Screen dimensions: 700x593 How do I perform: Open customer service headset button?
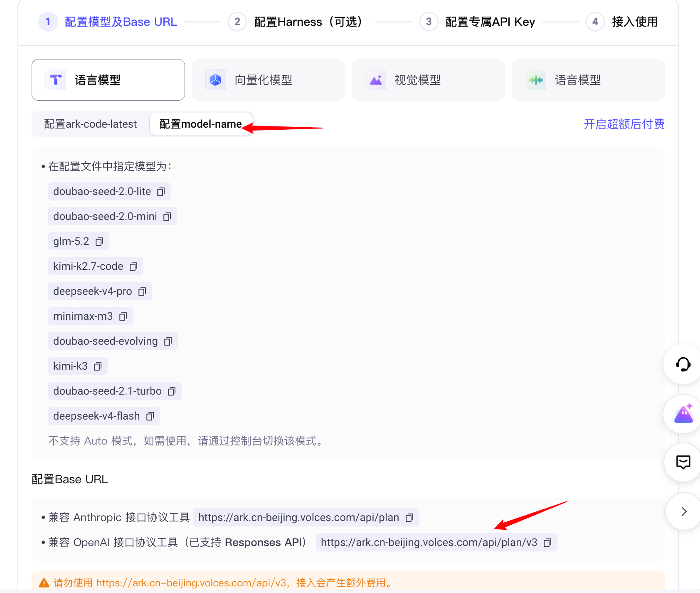683,364
